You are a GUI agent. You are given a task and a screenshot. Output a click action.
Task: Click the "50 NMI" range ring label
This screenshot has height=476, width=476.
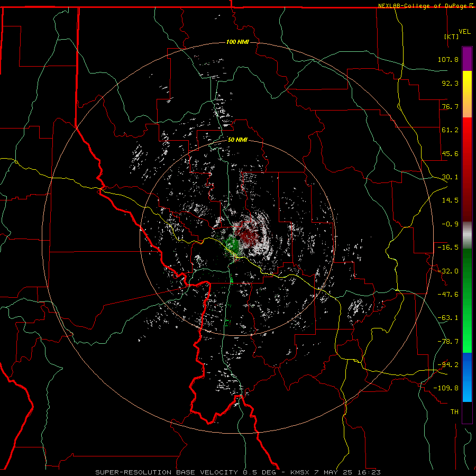click(237, 140)
